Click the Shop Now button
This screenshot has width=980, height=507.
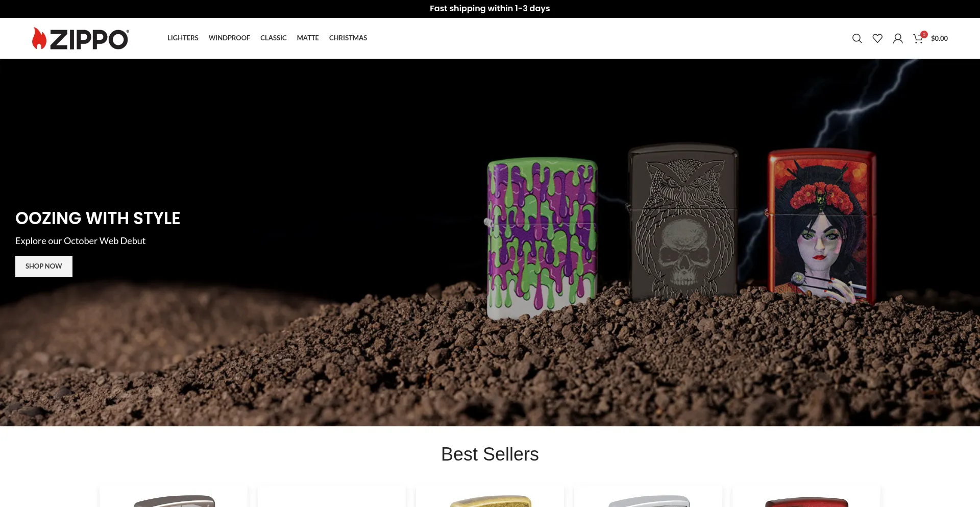pos(44,267)
